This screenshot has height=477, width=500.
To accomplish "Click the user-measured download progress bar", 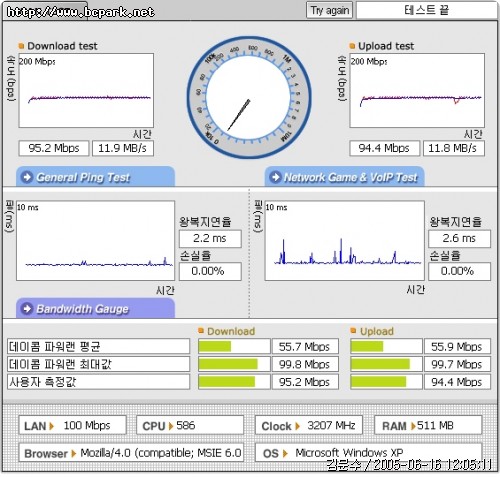I will tap(234, 382).
